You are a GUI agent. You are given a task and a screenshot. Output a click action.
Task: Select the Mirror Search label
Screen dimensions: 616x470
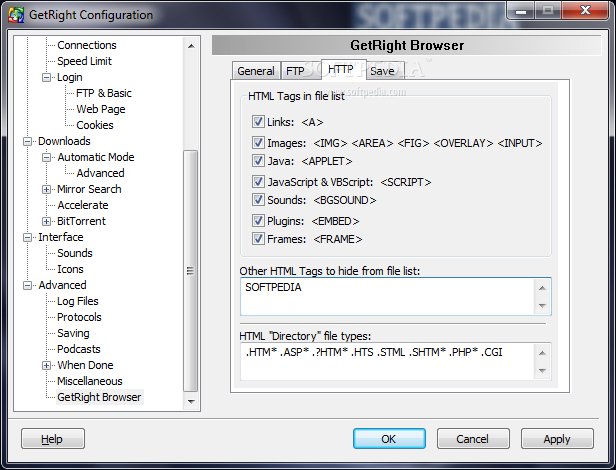(x=89, y=189)
